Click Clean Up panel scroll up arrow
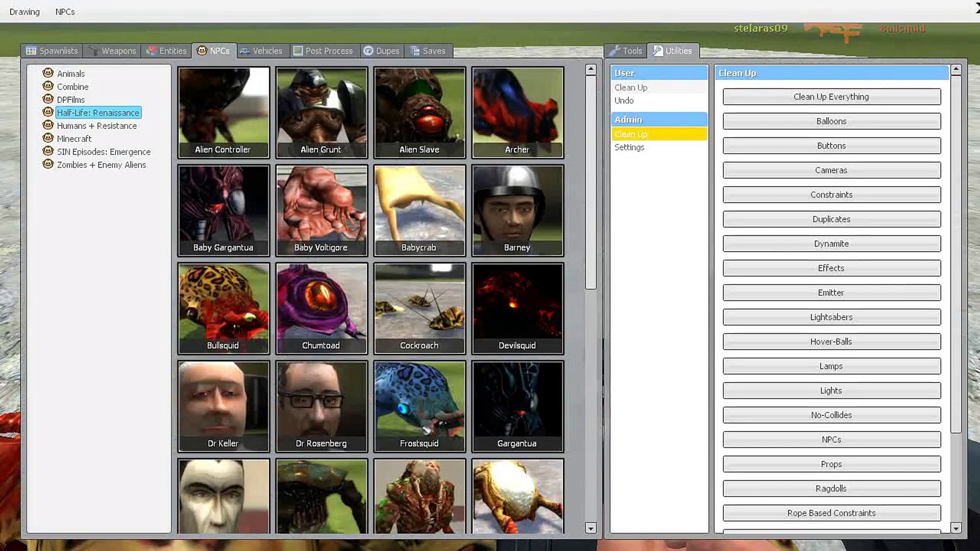980x551 pixels. [x=956, y=69]
